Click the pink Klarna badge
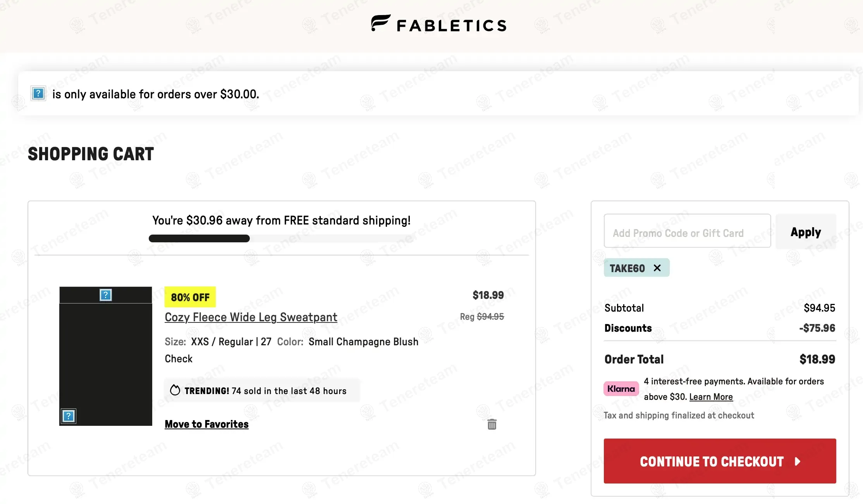The height and width of the screenshot is (504, 863). tap(621, 389)
